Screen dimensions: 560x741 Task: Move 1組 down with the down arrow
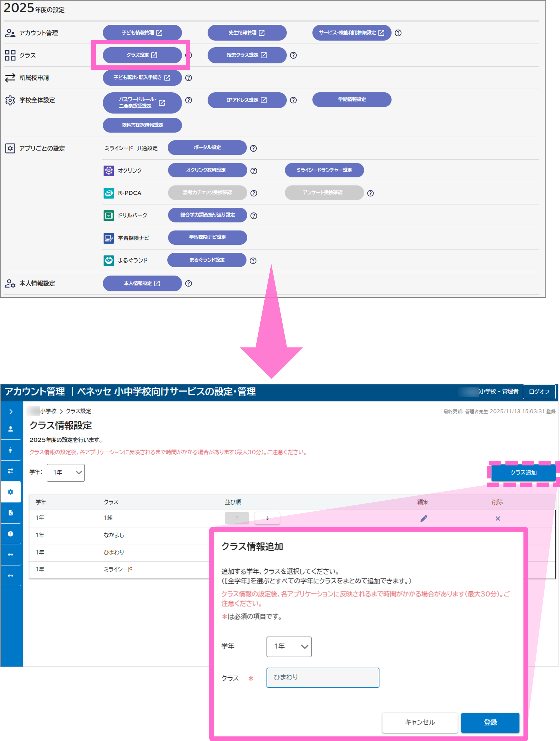267,518
